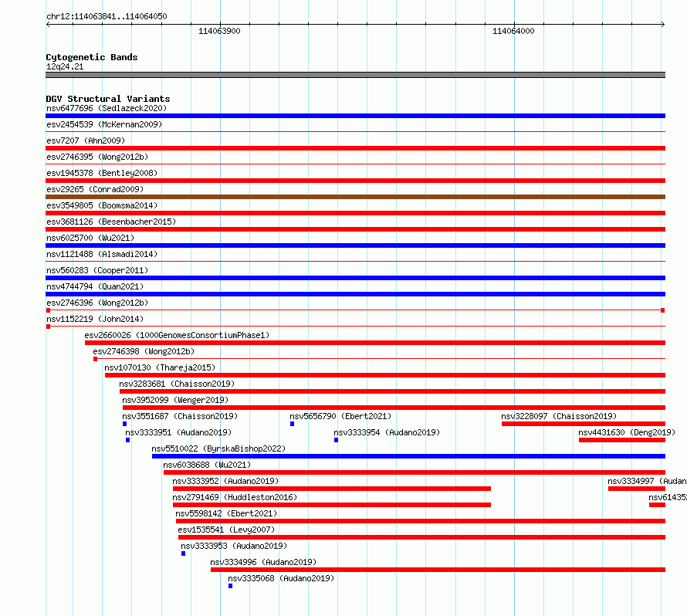Click the red nsv3333952 variant bar
This screenshot has height=616, width=687.
pos(332,489)
